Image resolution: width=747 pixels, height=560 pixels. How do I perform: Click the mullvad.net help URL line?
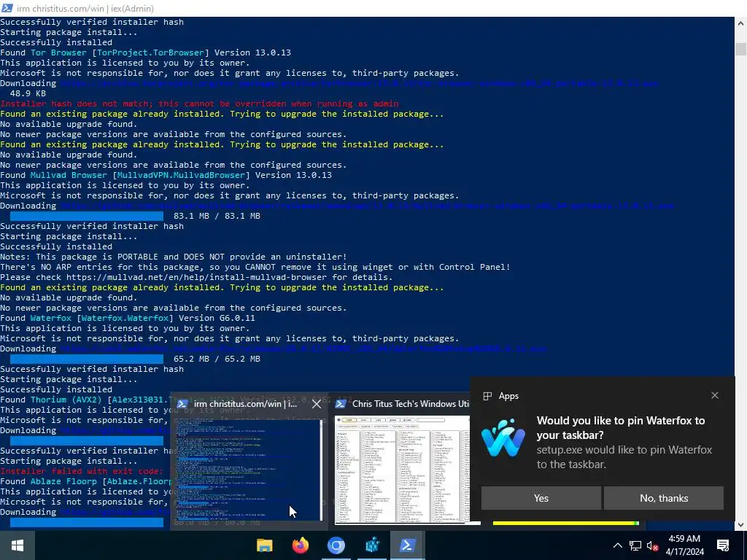(196, 277)
